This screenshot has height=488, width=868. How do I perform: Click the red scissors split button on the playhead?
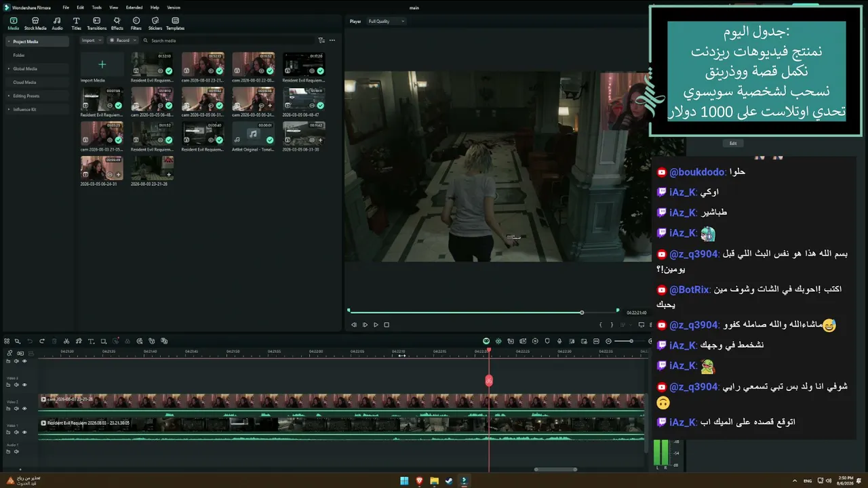click(x=489, y=381)
